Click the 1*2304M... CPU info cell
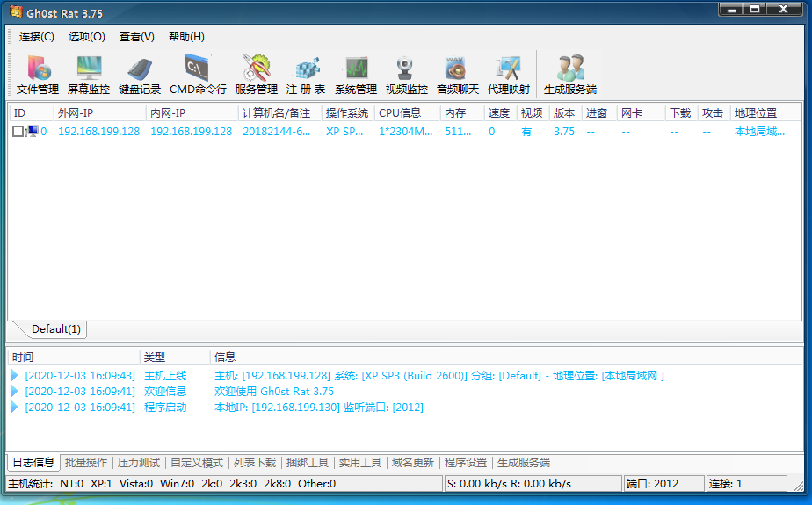The height and width of the screenshot is (505, 812). [405, 132]
